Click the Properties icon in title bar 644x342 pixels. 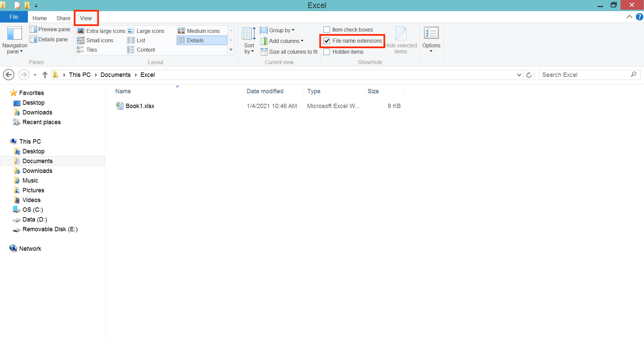pos(17,5)
